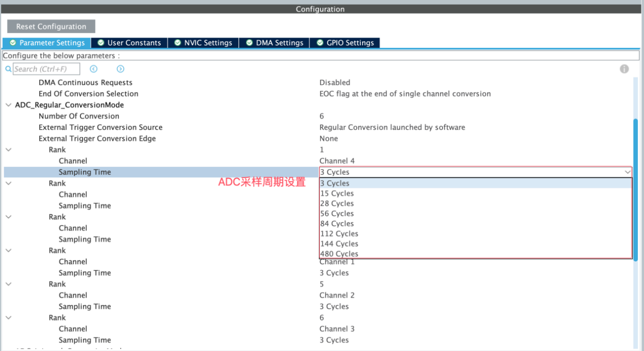Choose 480 Cycles sampling time option
Viewport: 644px width, 351px height.
(339, 254)
